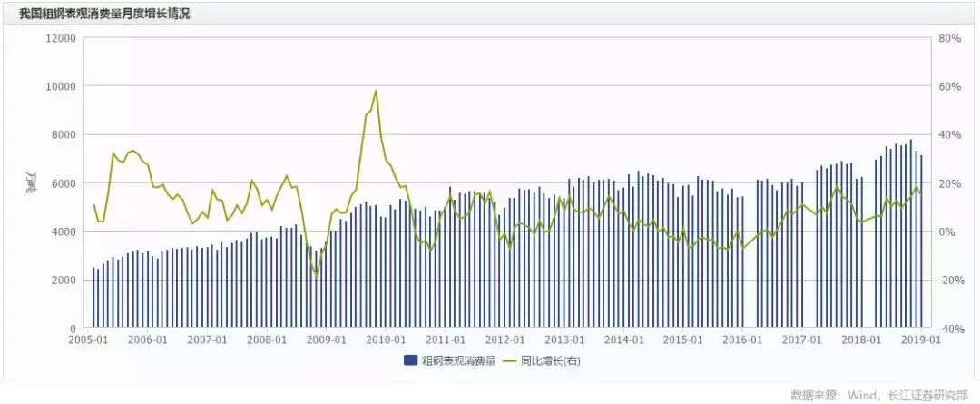Click the 6000 left y-axis label
This screenshot has height=404, width=980.
click(64, 183)
